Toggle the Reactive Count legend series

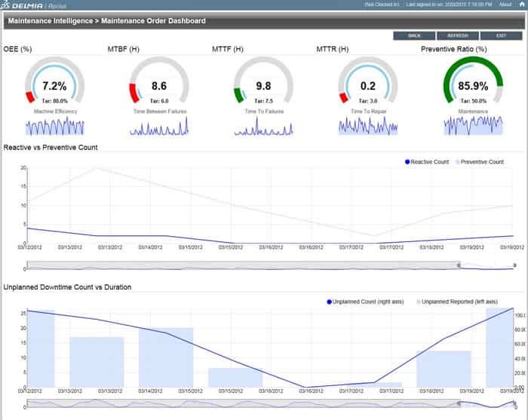(x=430, y=162)
